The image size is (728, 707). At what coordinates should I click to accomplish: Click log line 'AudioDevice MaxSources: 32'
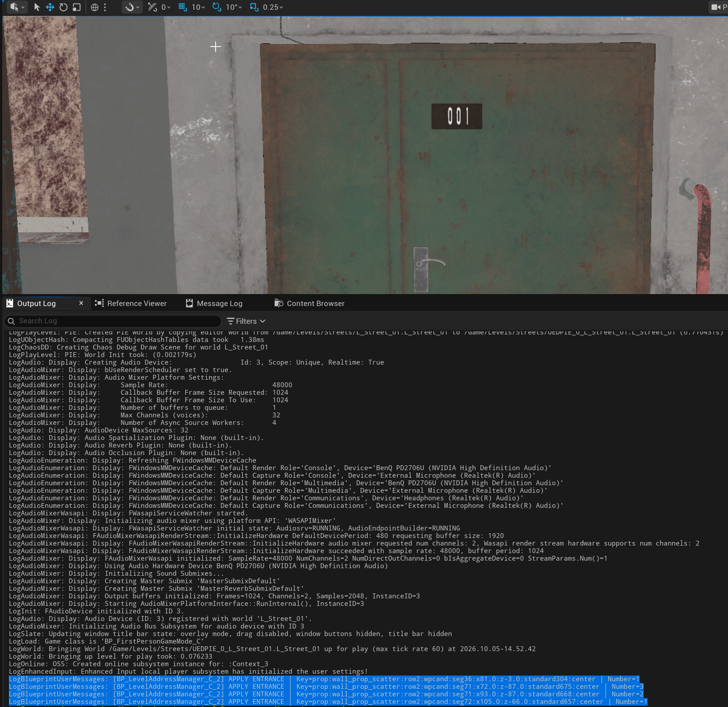[98, 430]
